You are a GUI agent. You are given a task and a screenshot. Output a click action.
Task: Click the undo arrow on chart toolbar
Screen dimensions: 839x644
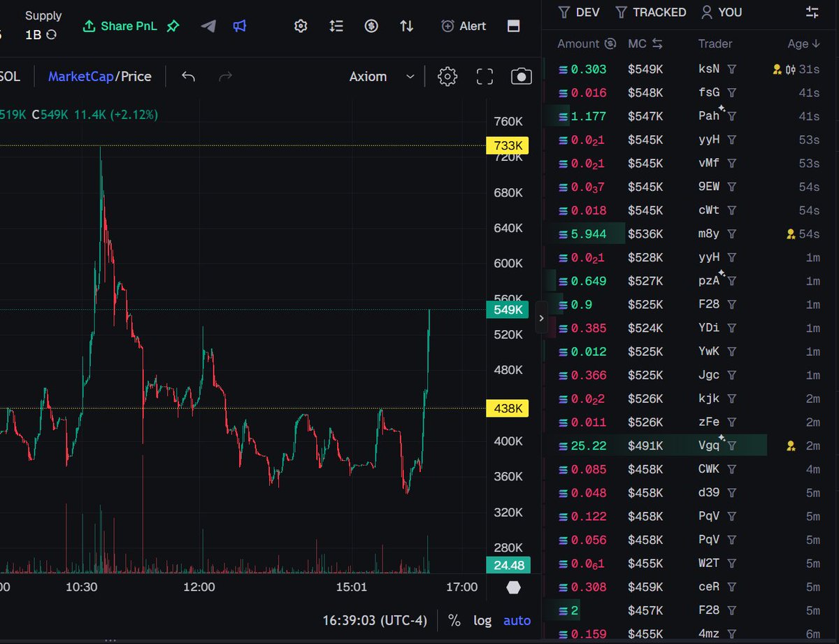pyautogui.click(x=188, y=76)
